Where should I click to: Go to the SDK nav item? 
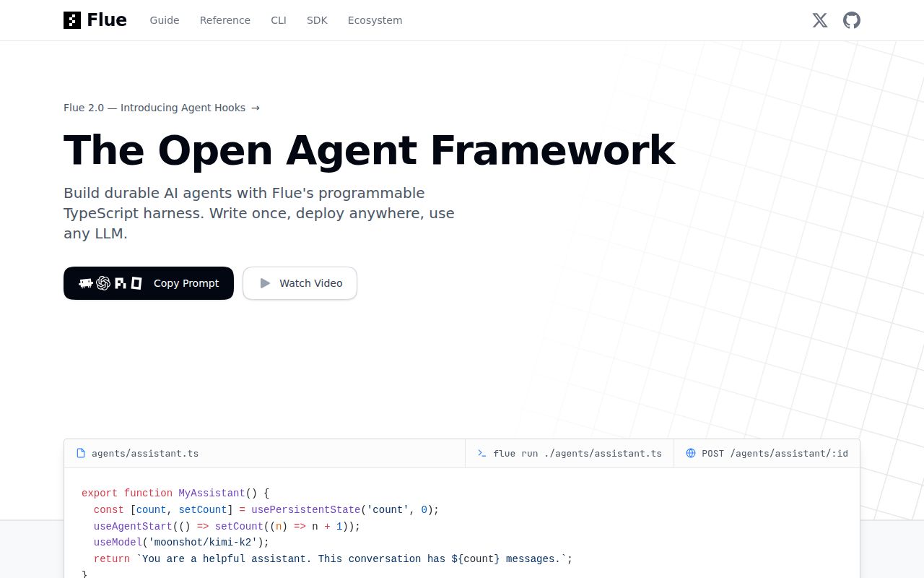tap(317, 20)
